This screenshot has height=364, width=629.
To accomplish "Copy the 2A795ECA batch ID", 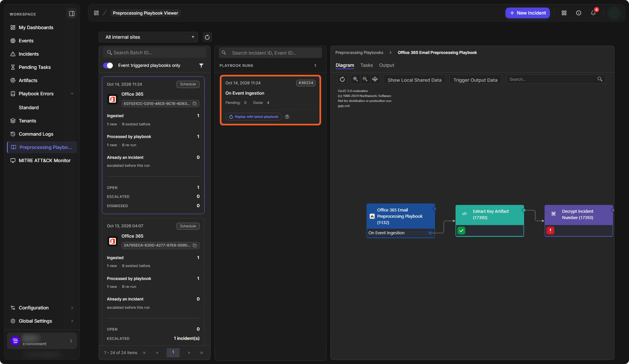I will [x=195, y=246].
